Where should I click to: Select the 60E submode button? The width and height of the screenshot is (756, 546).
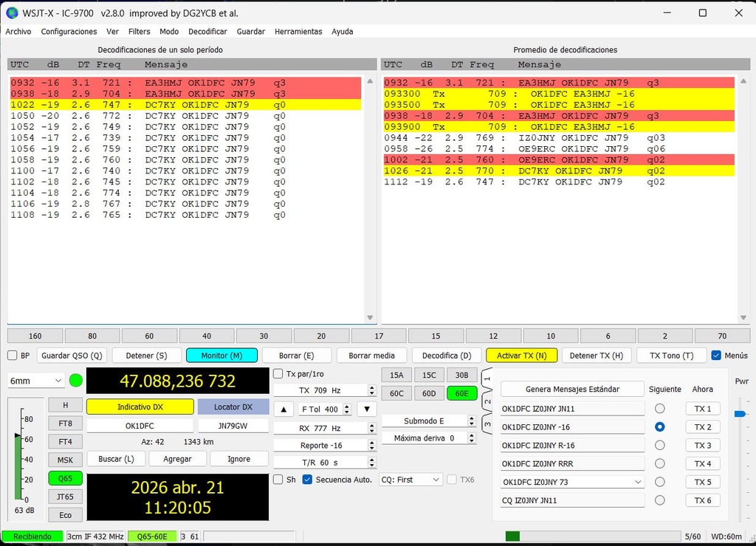[x=462, y=393]
